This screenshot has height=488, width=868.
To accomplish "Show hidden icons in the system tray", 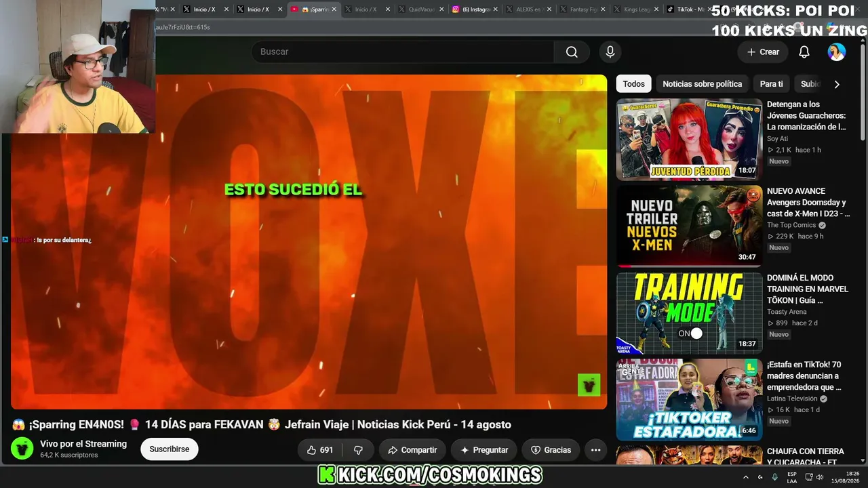I will coord(746,477).
